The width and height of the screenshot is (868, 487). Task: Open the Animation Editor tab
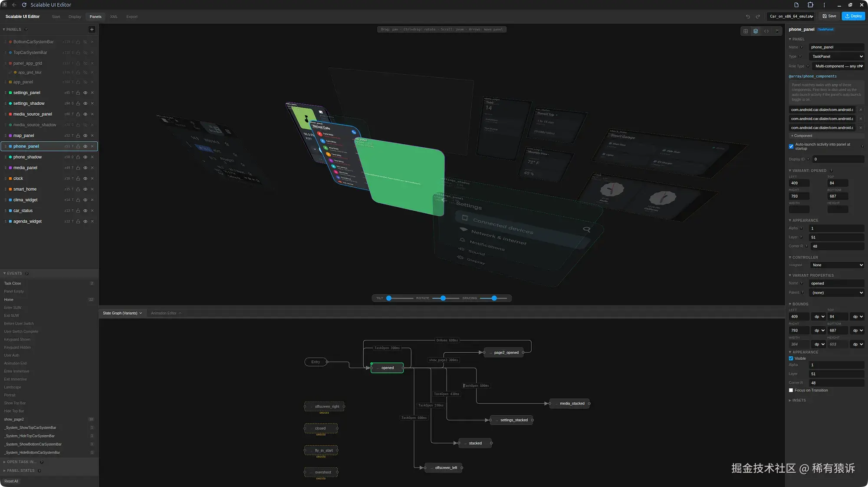click(166, 313)
